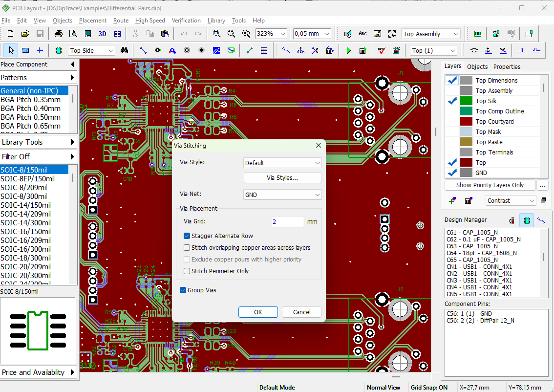Screen dimensions: 554x392
Task: Click the Via Styles... button
Action: pos(282,178)
